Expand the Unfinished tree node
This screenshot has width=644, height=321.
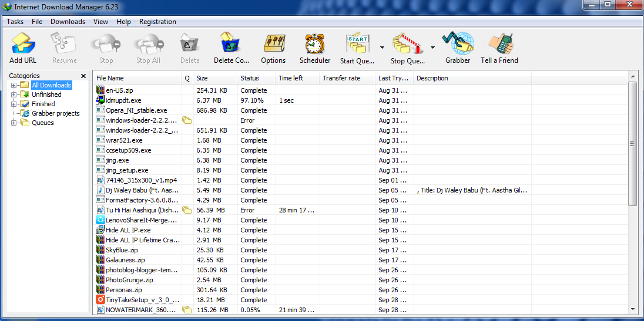14,94
